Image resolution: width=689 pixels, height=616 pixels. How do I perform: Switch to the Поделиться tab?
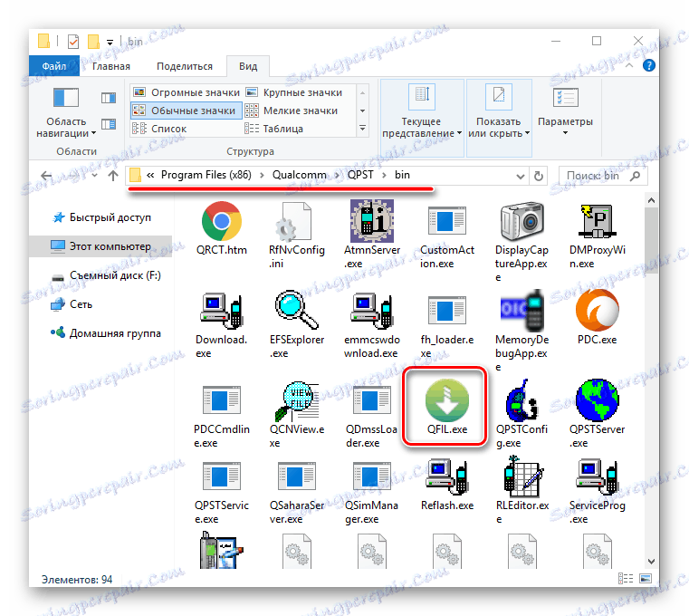185,66
